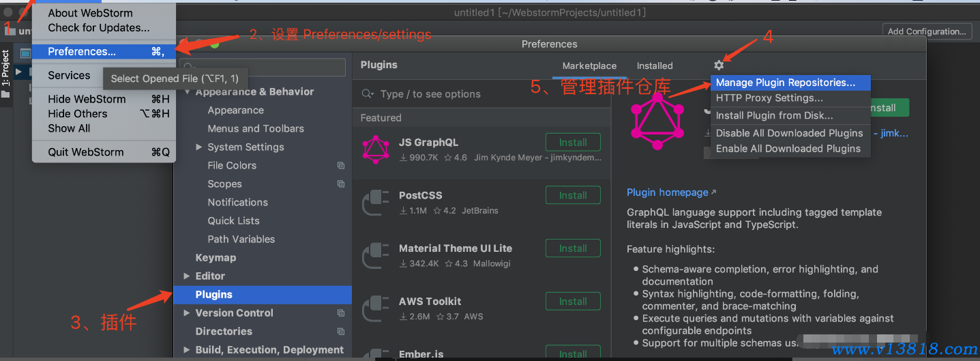Click the plugin search magnifier icon
This screenshot has width=980, height=361.
point(368,94)
